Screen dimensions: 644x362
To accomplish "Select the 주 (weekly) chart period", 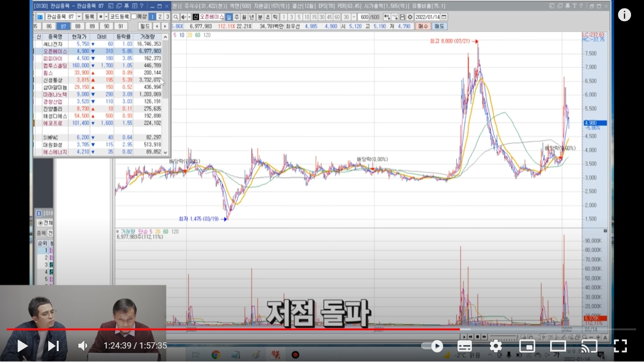I will 237,17.
